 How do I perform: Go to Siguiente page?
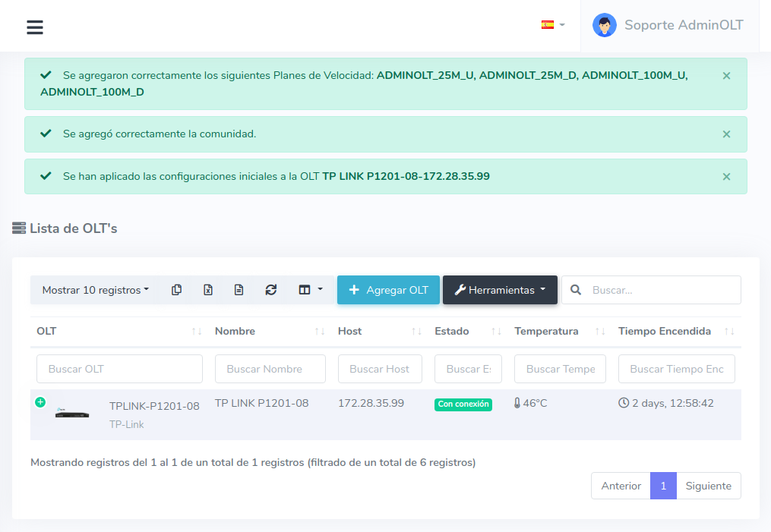pyautogui.click(x=708, y=486)
